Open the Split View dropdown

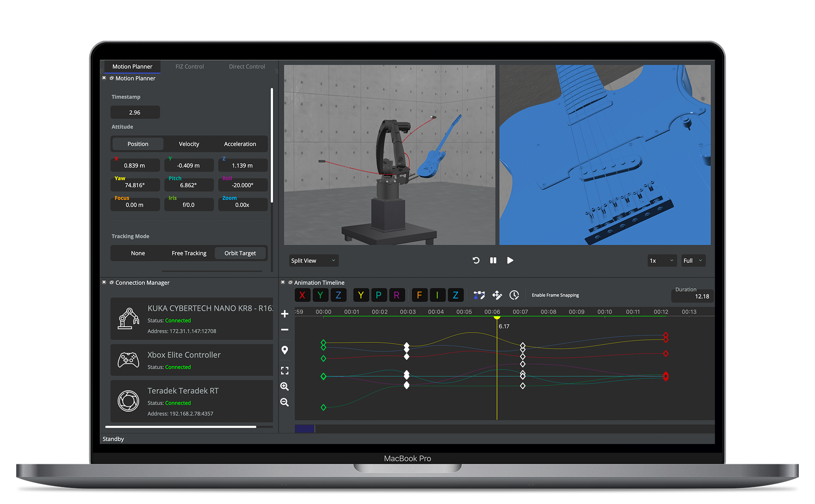pyautogui.click(x=313, y=260)
